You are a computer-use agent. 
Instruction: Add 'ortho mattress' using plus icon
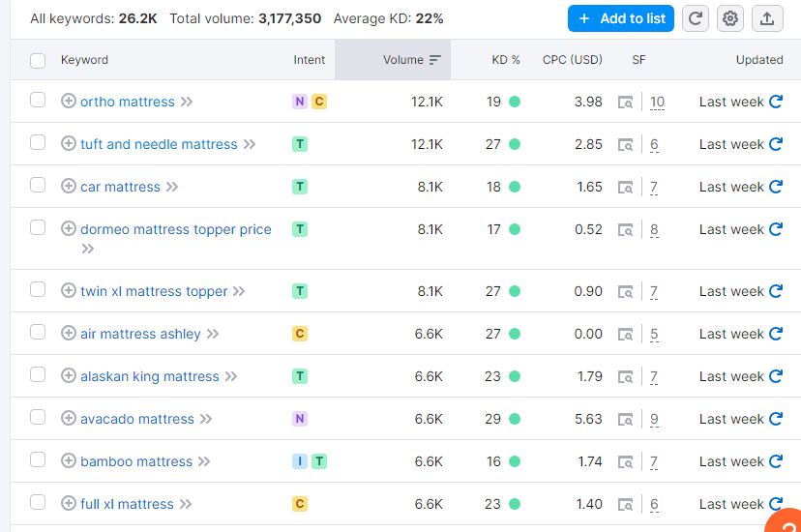[69, 102]
